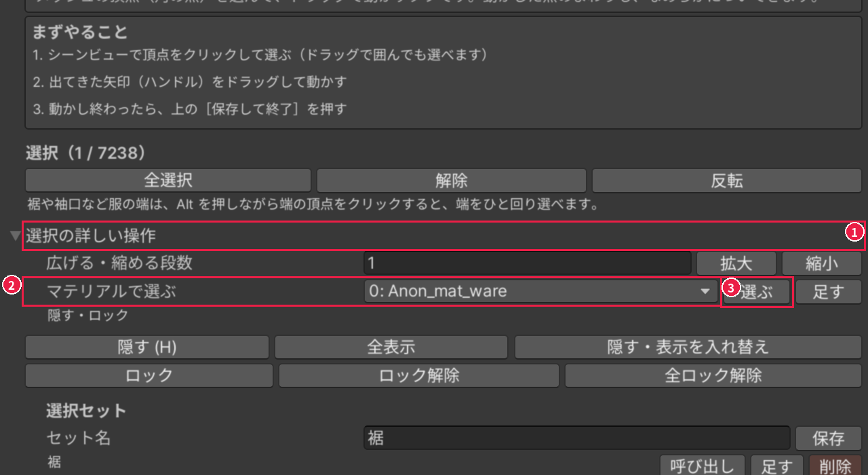Click 保存 next to the set name
The width and height of the screenshot is (868, 475).
pos(828,438)
